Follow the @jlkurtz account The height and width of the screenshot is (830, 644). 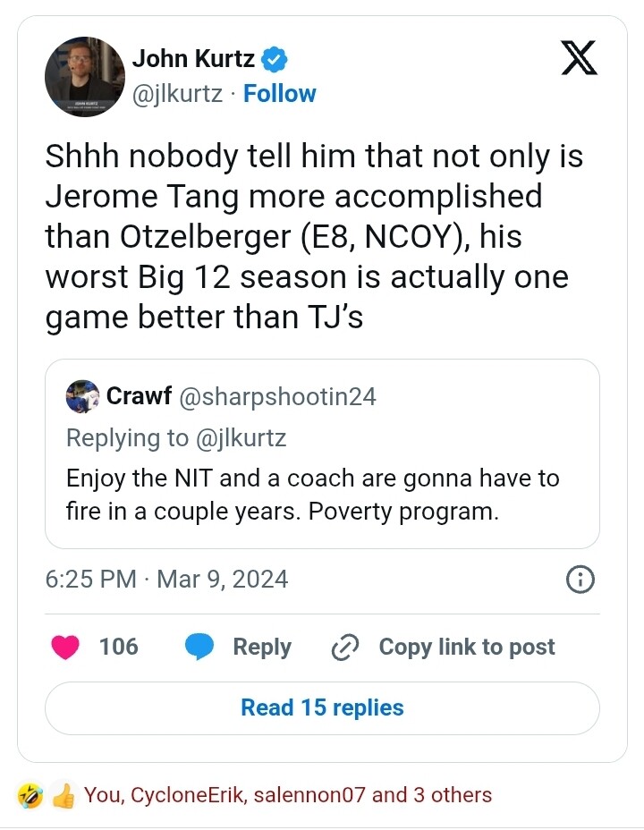click(280, 94)
